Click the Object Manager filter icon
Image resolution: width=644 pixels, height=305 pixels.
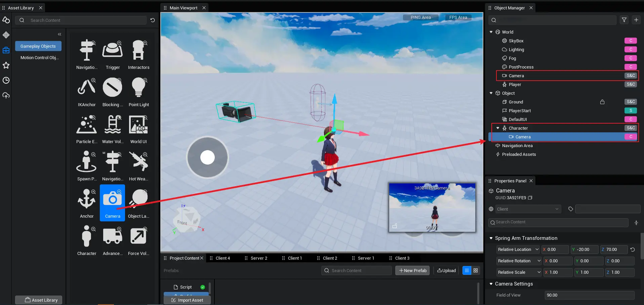pyautogui.click(x=624, y=20)
